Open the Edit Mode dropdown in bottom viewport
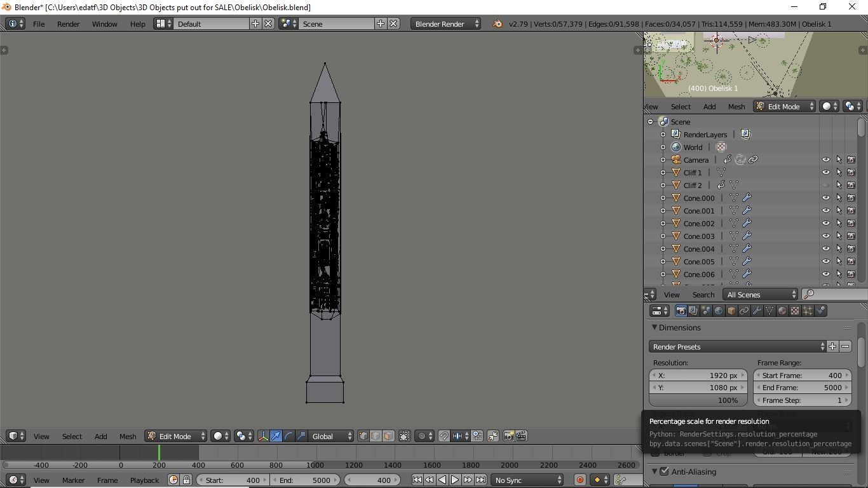Screen dimensions: 868x488 coord(176,436)
